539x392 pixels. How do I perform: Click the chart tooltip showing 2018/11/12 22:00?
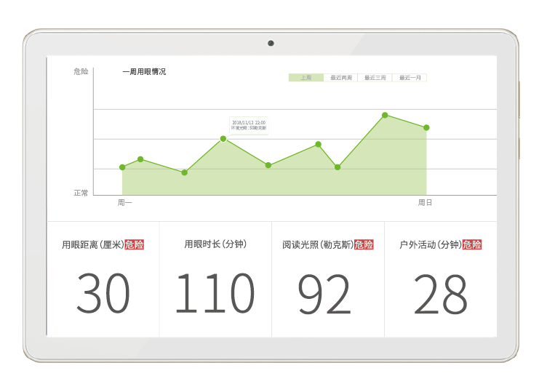click(x=249, y=124)
